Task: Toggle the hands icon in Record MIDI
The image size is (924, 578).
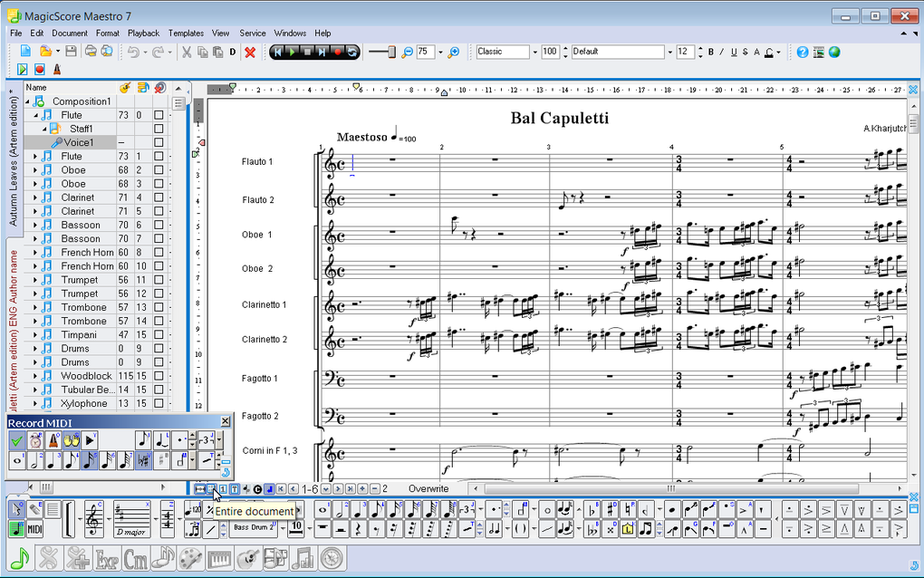Action: pyautogui.click(x=72, y=440)
